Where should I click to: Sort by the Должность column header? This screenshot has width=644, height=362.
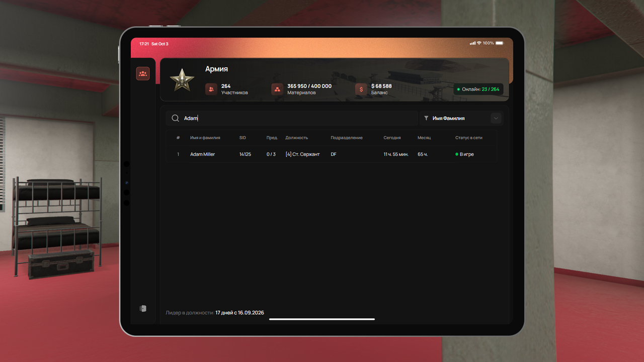[x=296, y=138]
